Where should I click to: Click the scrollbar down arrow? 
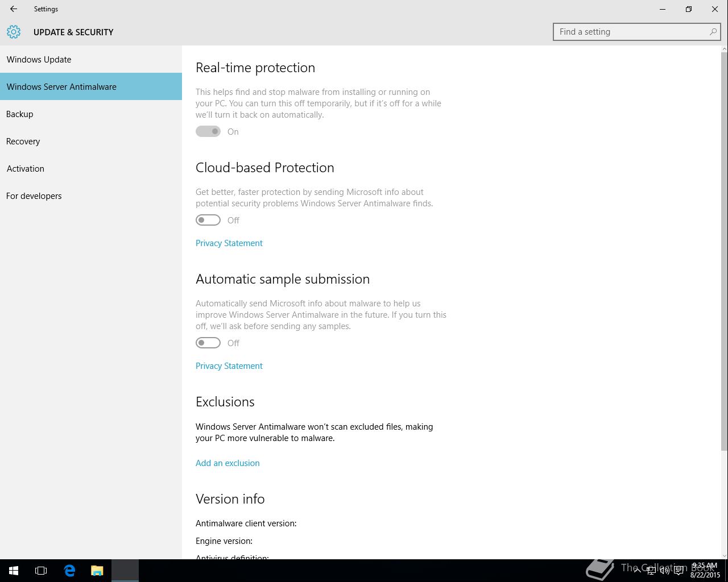click(x=724, y=555)
